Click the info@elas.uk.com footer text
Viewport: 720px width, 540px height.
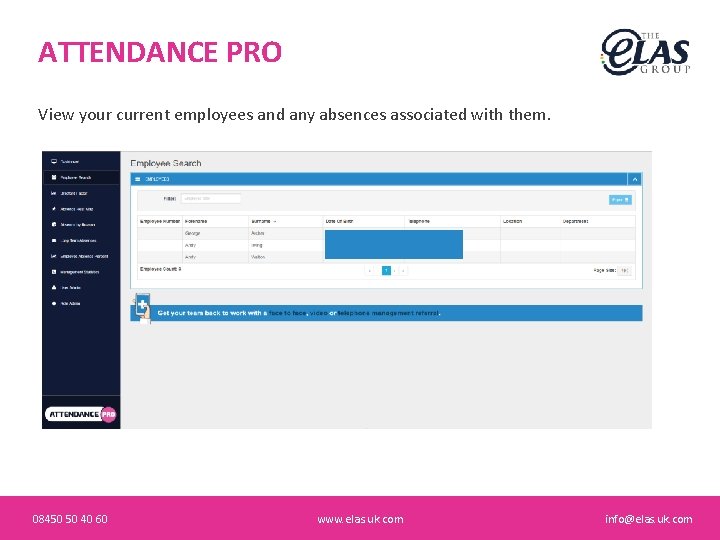[648, 519]
